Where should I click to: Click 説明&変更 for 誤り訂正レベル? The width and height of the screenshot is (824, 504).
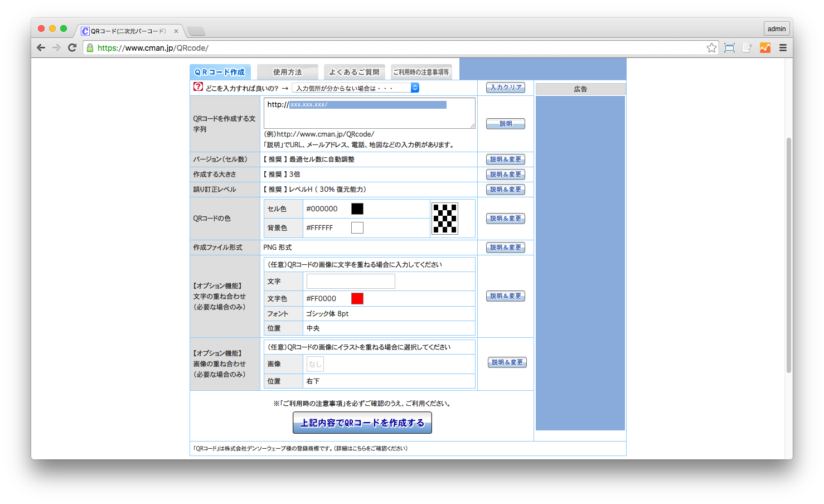tap(506, 190)
